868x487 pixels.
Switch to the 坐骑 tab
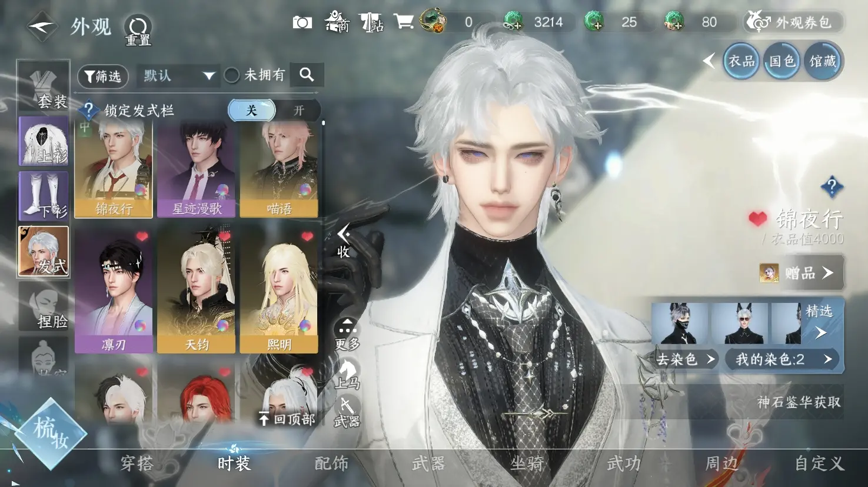pyautogui.click(x=527, y=463)
